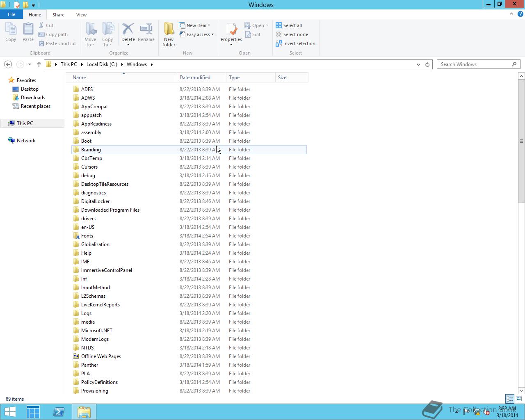
Task: Select the Offline Web Pages folder
Action: coord(101,356)
